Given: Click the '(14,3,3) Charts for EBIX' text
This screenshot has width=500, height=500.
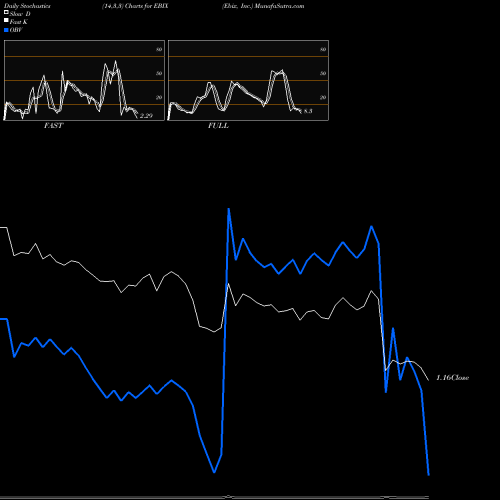Looking at the screenshot, I should click(135, 6).
